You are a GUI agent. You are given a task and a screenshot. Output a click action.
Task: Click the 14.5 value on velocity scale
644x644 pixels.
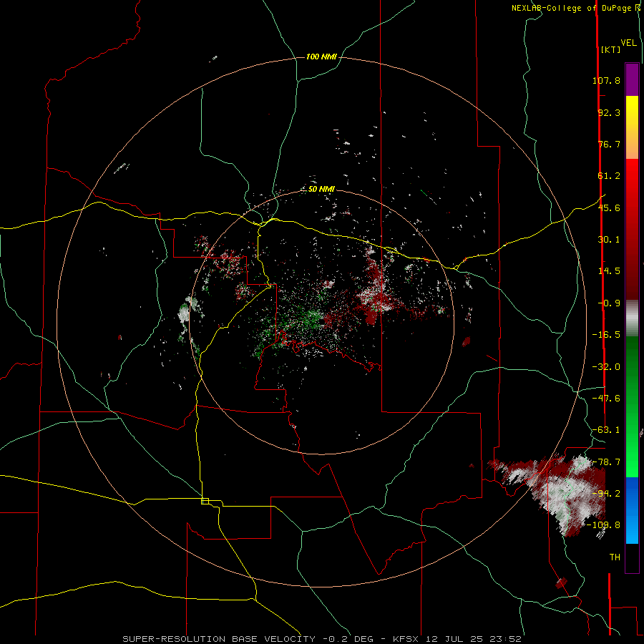coord(609,271)
